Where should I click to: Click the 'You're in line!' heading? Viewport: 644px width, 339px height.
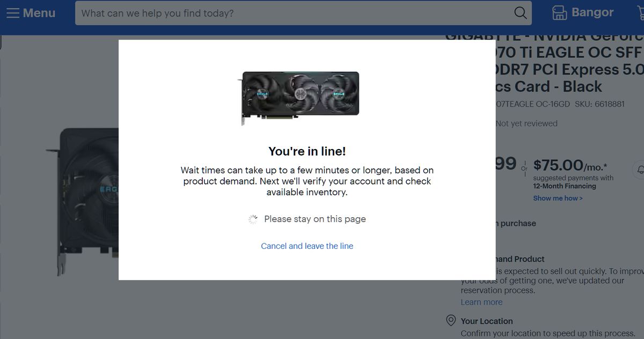tap(307, 151)
